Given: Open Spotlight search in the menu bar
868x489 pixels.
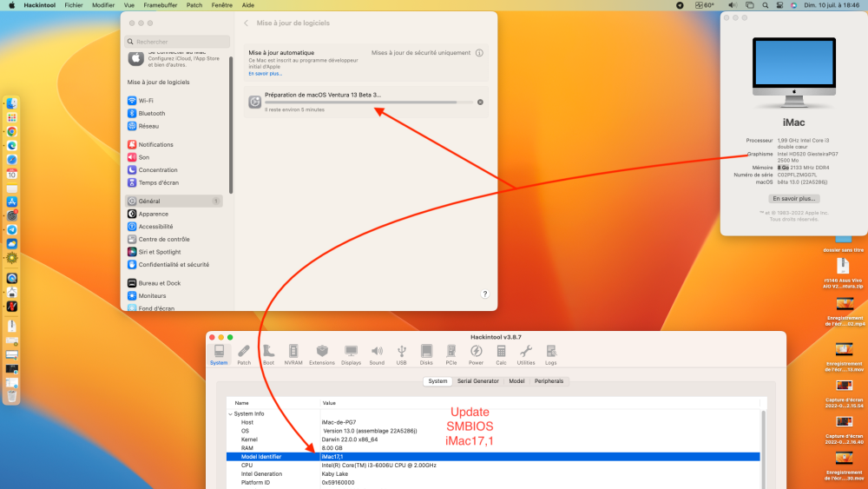Looking at the screenshot, I should 765,5.
